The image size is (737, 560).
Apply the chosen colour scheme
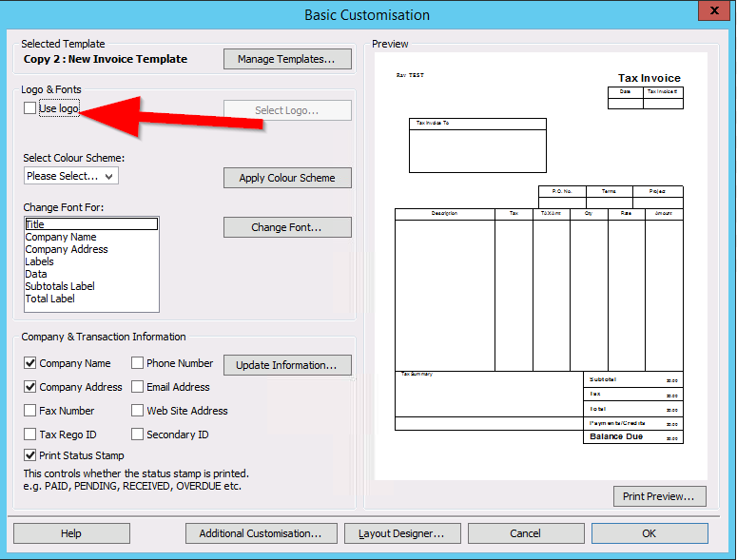(287, 178)
